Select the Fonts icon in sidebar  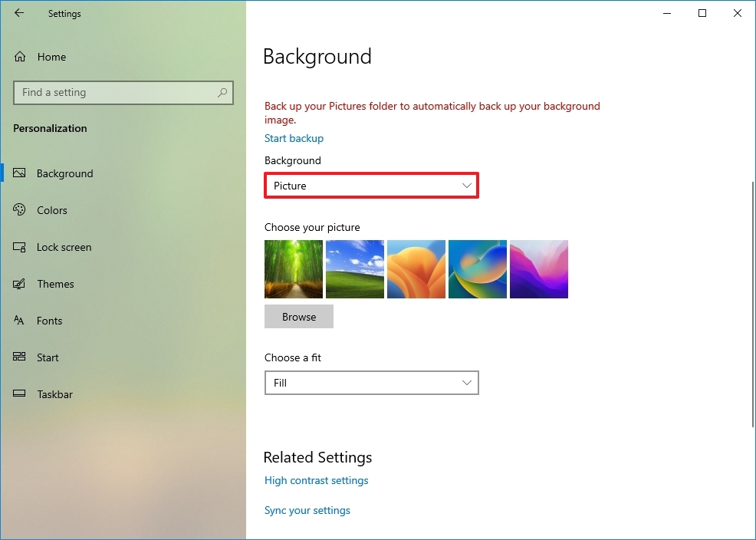point(19,320)
